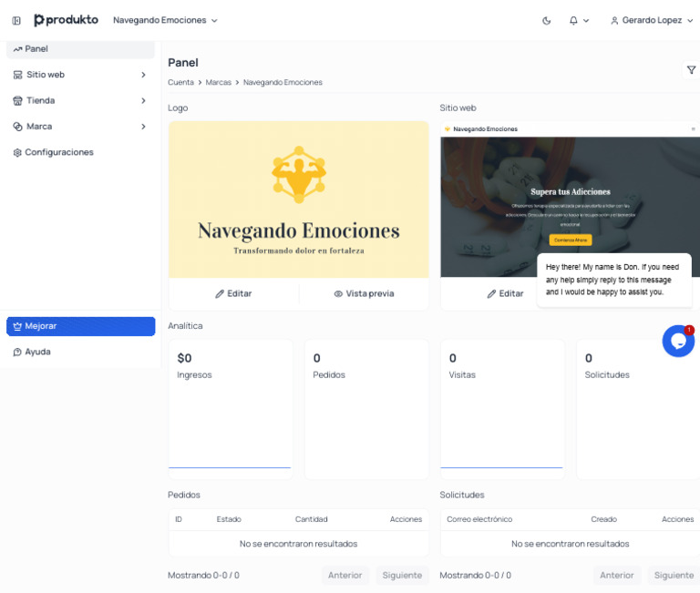700x593 pixels.
Task: Open the filter funnel icon
Action: click(691, 70)
